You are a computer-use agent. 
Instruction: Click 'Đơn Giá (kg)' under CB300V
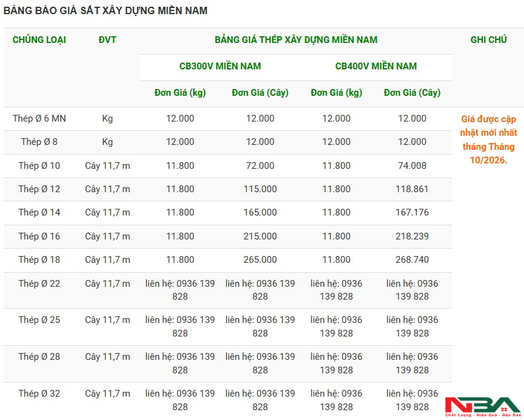click(180, 93)
